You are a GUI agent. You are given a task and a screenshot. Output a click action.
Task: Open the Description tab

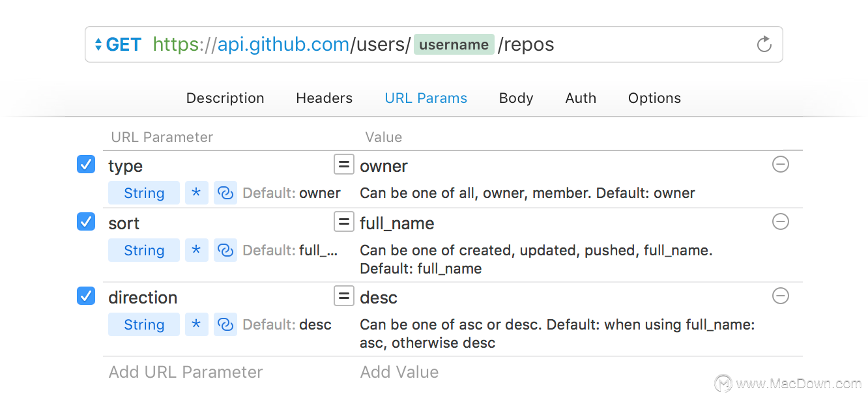coord(225,98)
